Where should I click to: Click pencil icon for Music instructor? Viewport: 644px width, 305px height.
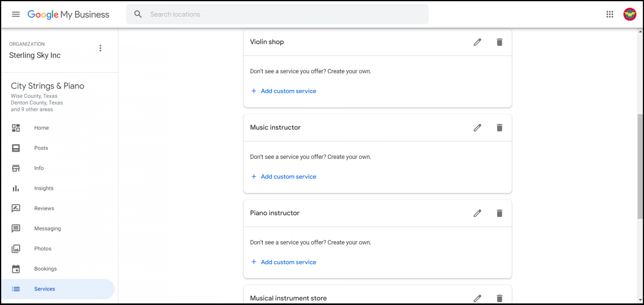[x=477, y=128]
